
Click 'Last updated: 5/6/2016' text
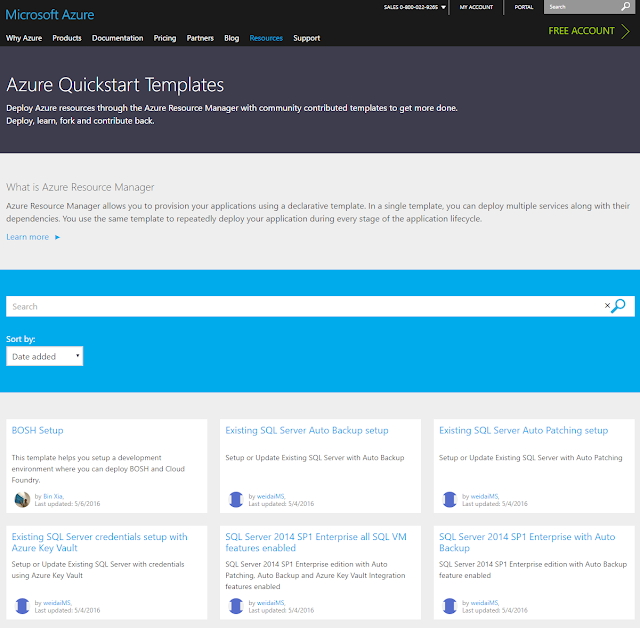click(x=67, y=504)
